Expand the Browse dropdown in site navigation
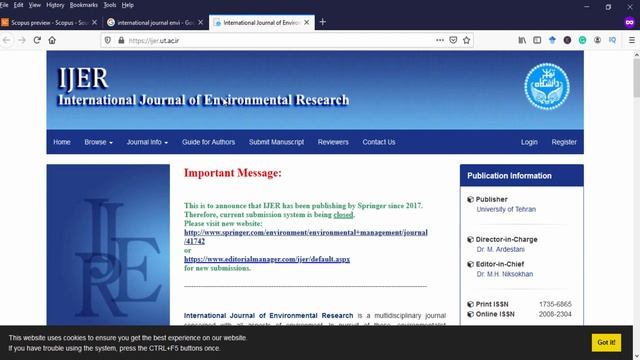This screenshot has width=640, height=360. tap(98, 142)
